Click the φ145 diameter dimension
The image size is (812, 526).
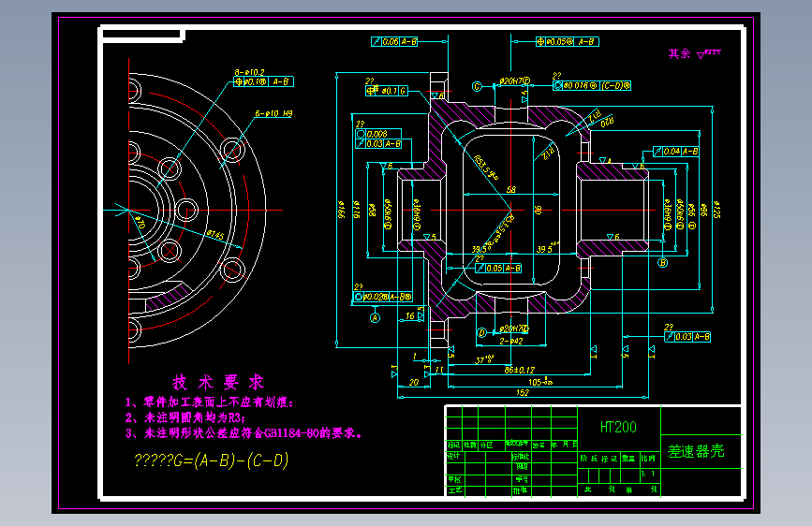(x=214, y=235)
